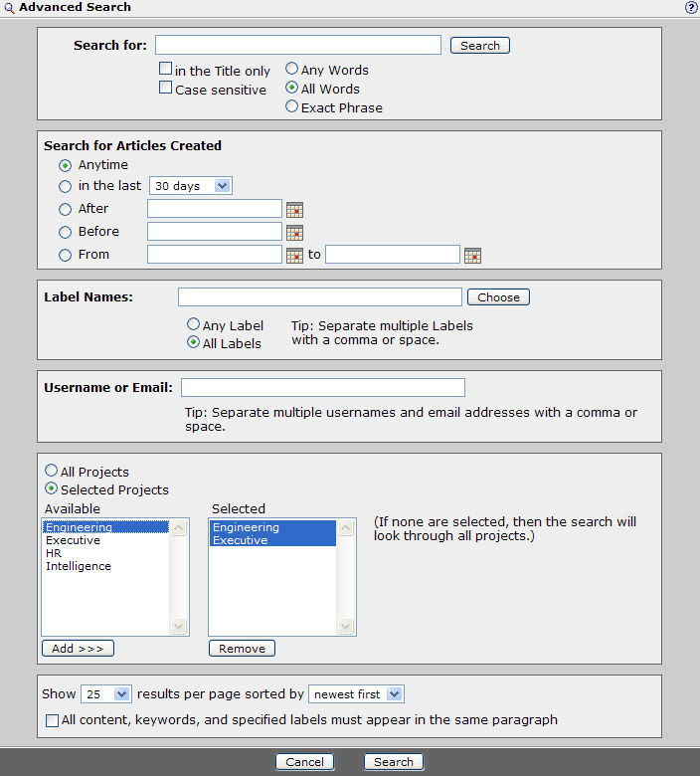Screen dimensions: 700x776
Task: Click the Advanced Search magnifier icon
Action: point(9,7)
